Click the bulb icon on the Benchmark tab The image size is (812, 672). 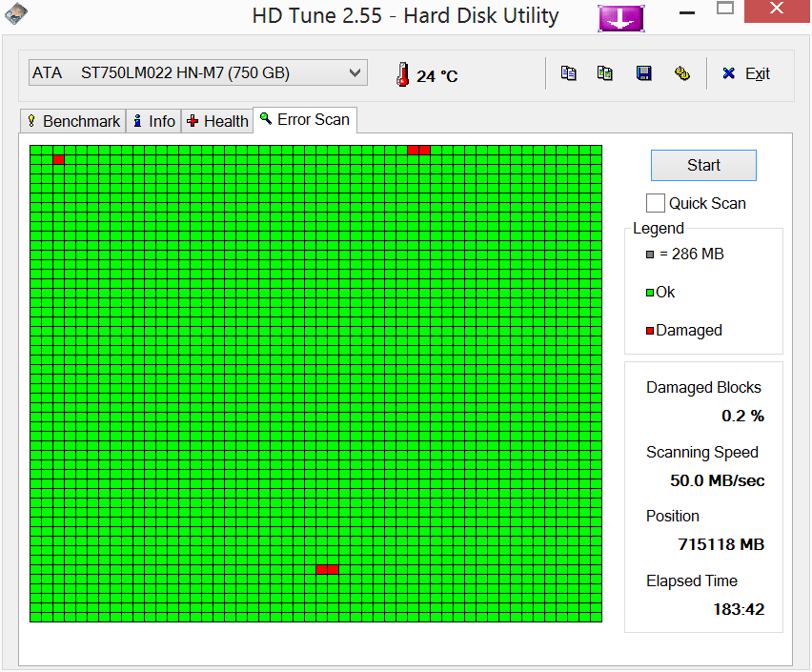[x=31, y=121]
